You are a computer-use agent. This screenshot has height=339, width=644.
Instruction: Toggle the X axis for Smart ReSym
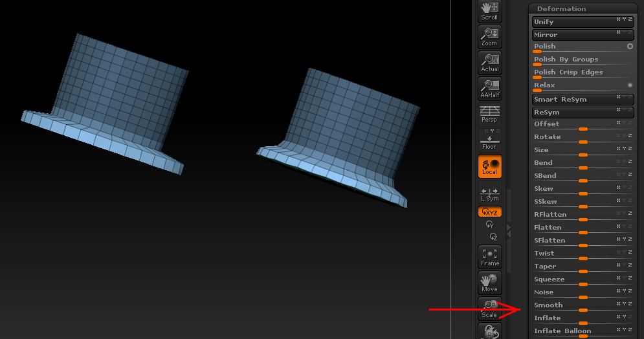[x=618, y=97]
